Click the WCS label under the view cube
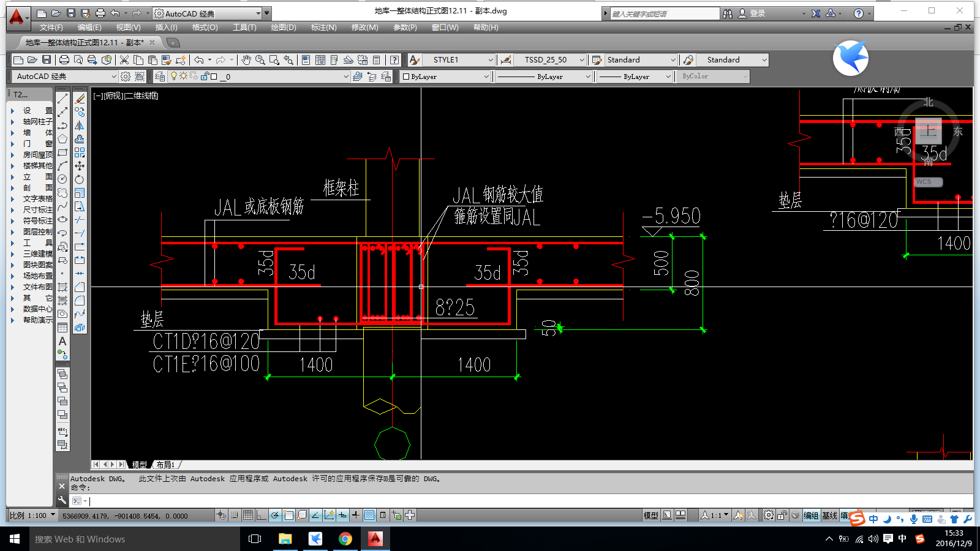This screenshot has width=980, height=551. 927,182
